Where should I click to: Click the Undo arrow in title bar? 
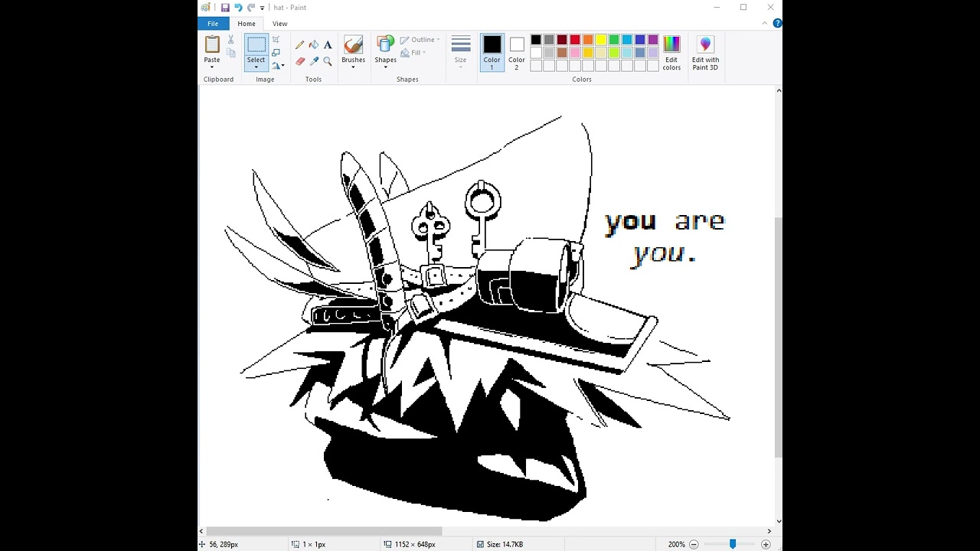click(x=238, y=8)
